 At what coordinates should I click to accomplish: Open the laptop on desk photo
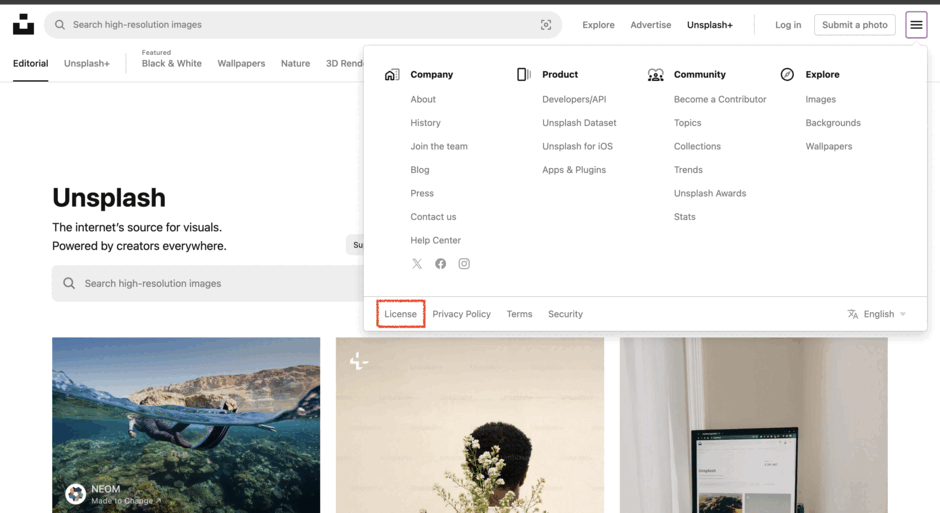754,425
